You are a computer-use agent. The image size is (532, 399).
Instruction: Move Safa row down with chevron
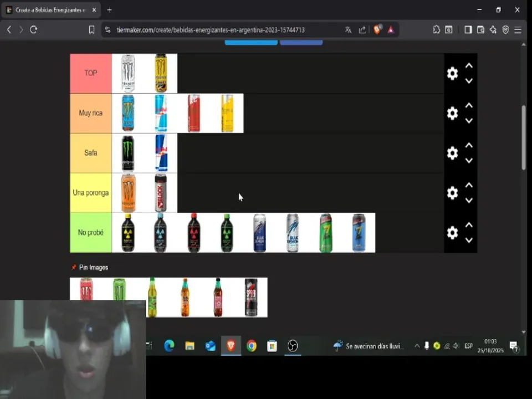(x=469, y=160)
